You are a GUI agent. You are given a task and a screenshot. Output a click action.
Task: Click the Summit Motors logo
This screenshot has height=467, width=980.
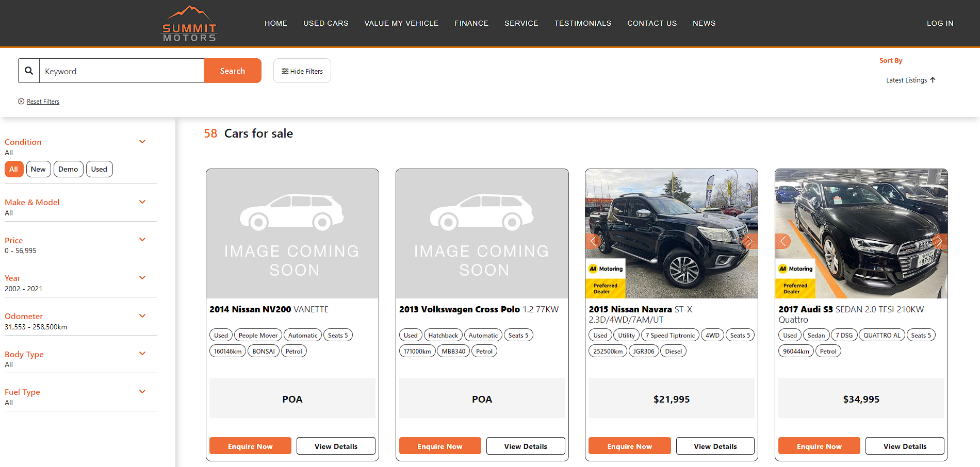[190, 24]
